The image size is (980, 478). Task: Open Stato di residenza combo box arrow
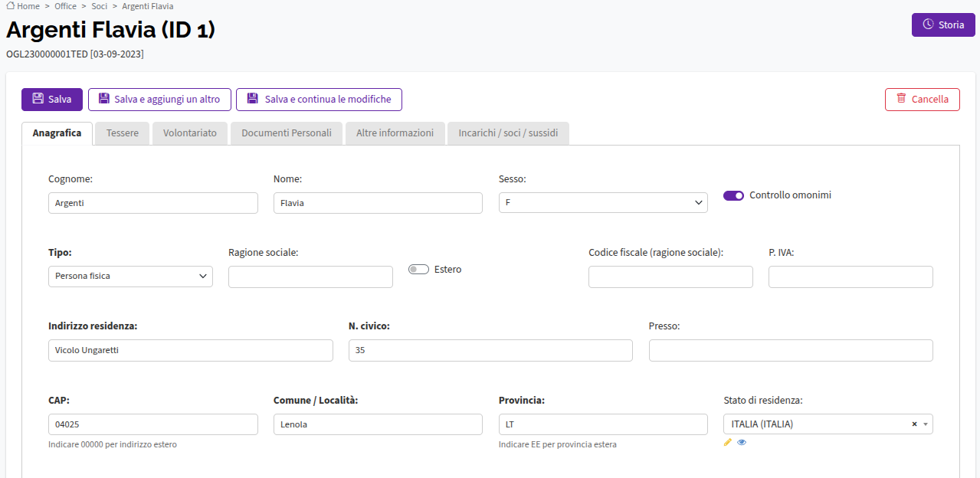pos(926,424)
